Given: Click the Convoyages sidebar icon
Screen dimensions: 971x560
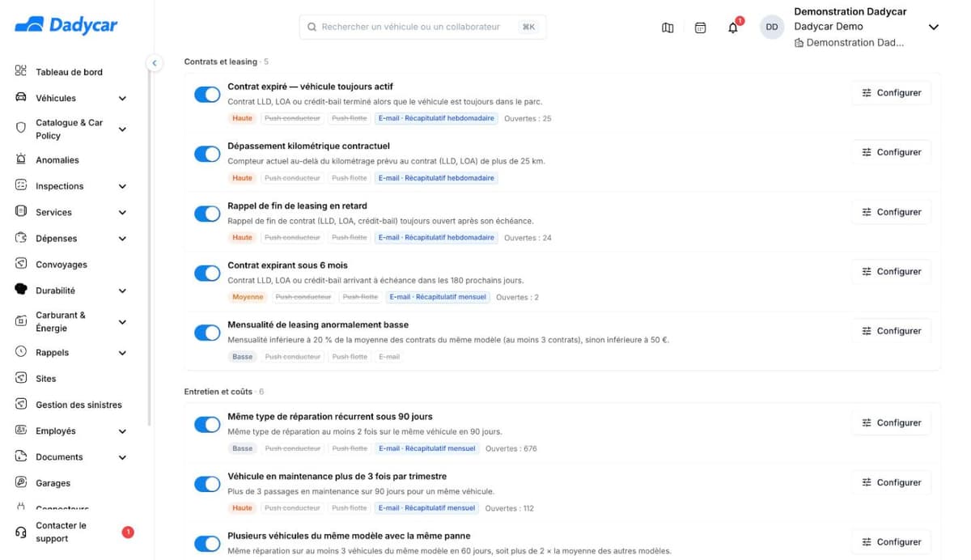Looking at the screenshot, I should click(21, 264).
